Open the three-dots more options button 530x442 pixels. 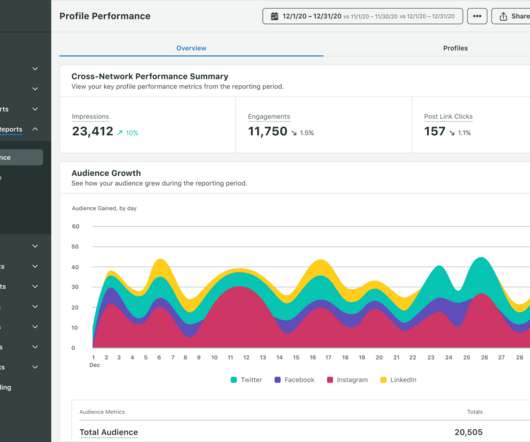pyautogui.click(x=477, y=16)
